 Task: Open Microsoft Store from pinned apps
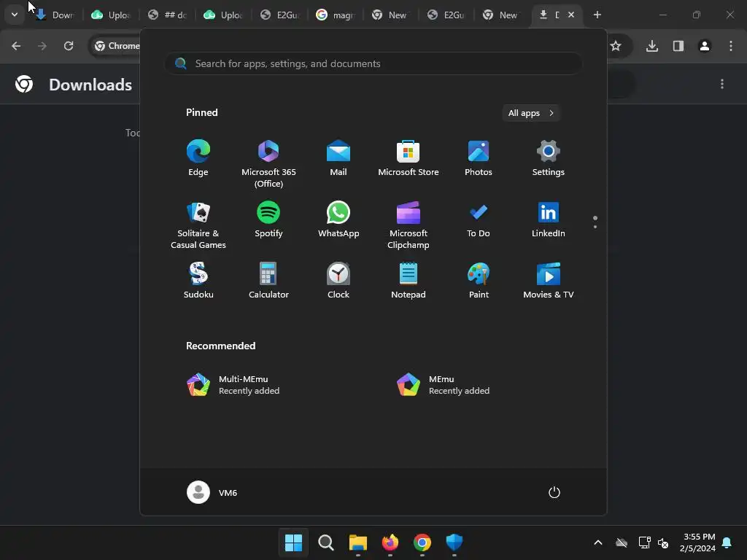[x=409, y=158]
